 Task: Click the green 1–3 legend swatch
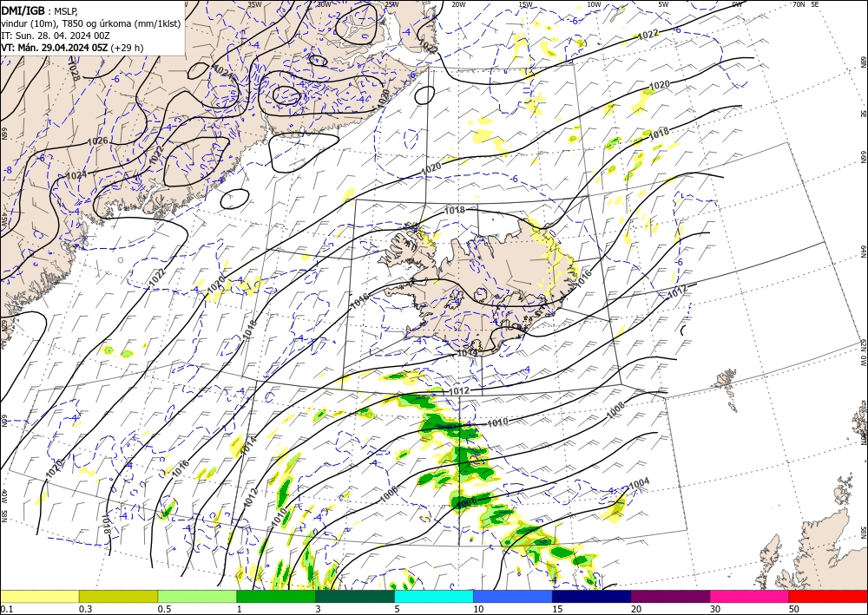276,596
